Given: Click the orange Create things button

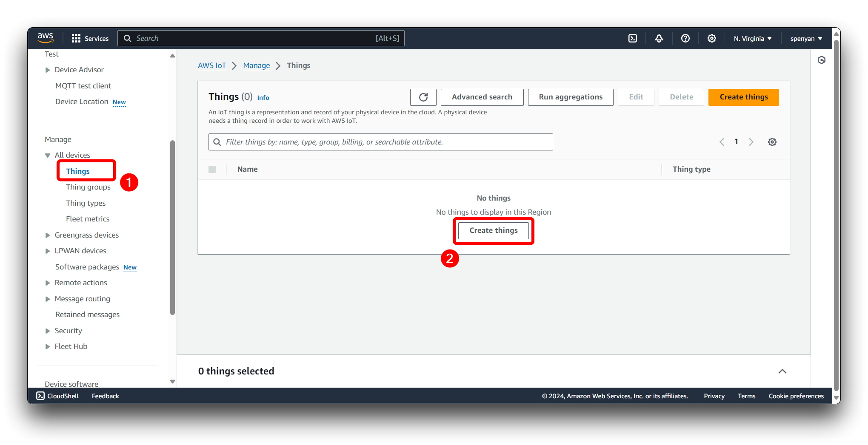Looking at the screenshot, I should pos(743,97).
